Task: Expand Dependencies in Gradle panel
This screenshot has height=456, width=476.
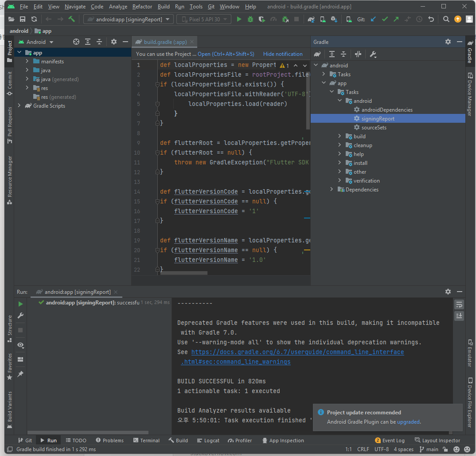Action: [332, 189]
